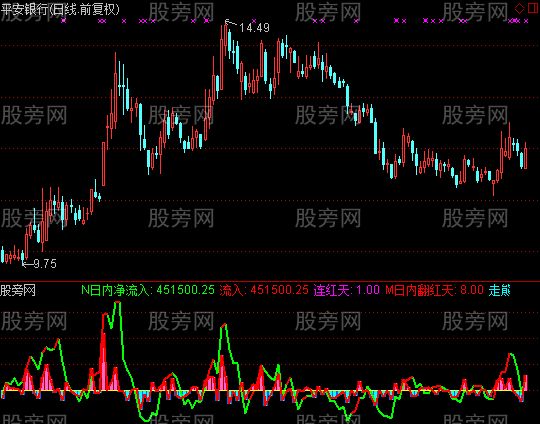Click the M日内翻红天: 8.00 indicator value
This screenshot has width=540, height=424.
[x=434, y=290]
